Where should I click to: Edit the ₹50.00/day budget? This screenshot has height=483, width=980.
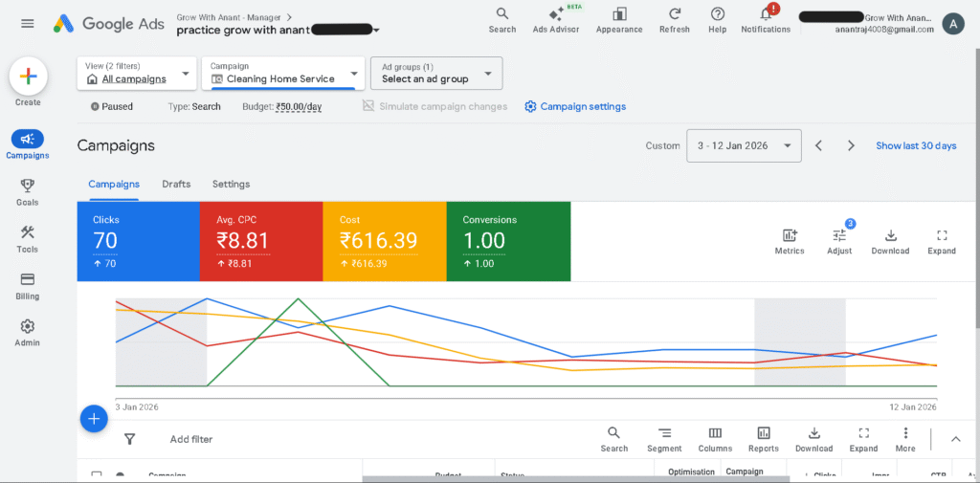[x=299, y=107]
